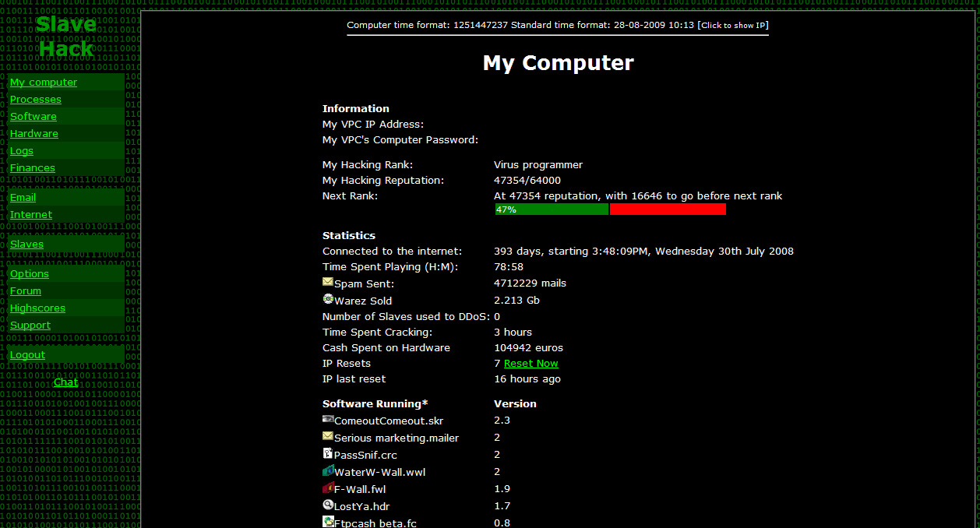Click the Reset Now link
This screenshot has width=980, height=528.
pos(531,363)
